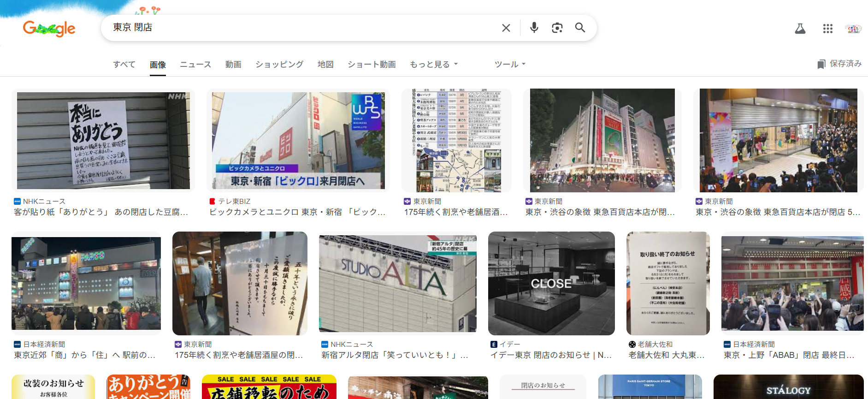The image size is (868, 399).
Task: Open the vertical handwritten notice thumbnail
Action: click(240, 283)
